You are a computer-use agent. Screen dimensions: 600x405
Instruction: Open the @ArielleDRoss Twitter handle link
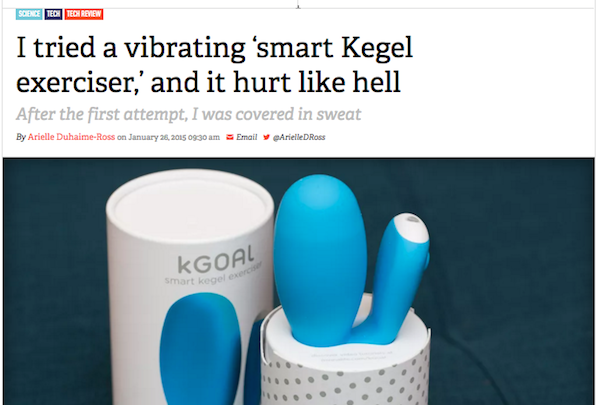(299, 137)
